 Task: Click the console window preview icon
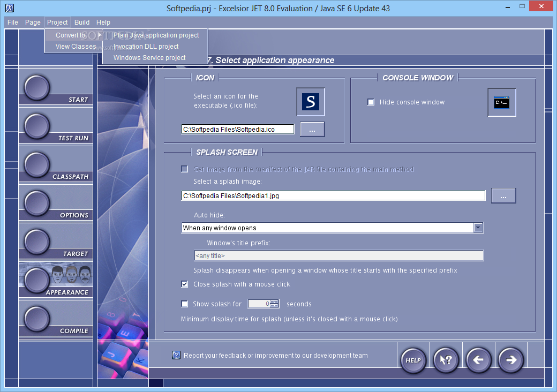502,102
